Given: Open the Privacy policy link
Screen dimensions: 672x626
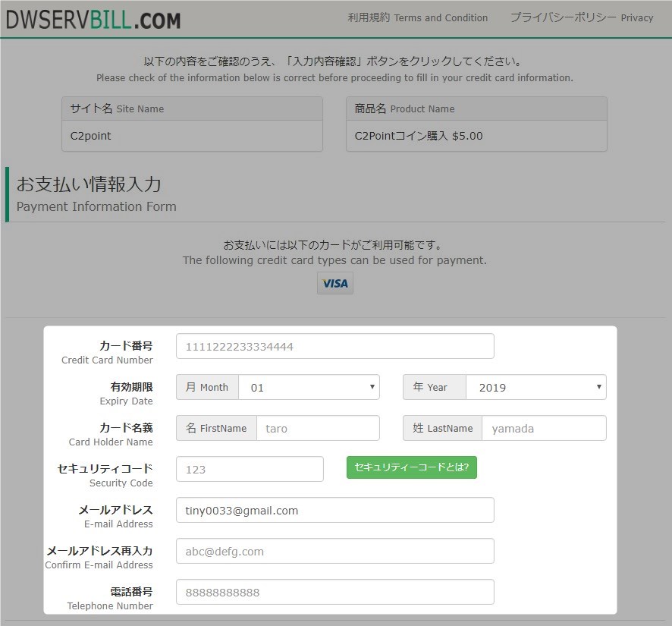Looking at the screenshot, I should point(581,17).
